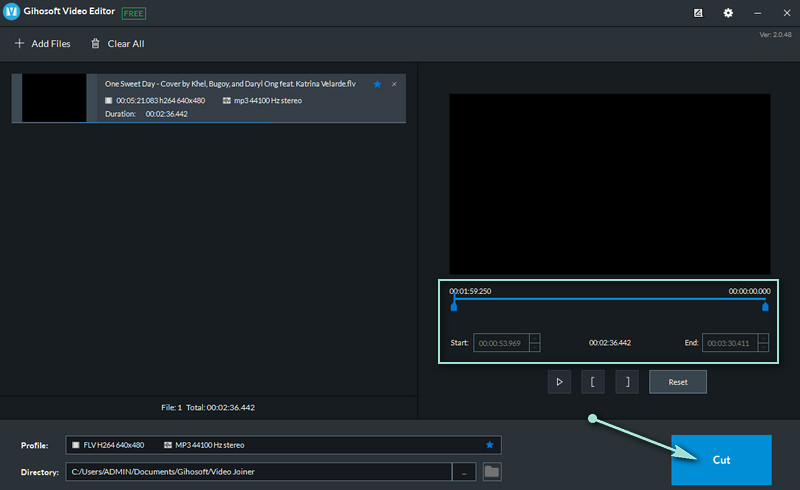Set end mark with right bracket button
This screenshot has width=800, height=490.
click(627, 381)
